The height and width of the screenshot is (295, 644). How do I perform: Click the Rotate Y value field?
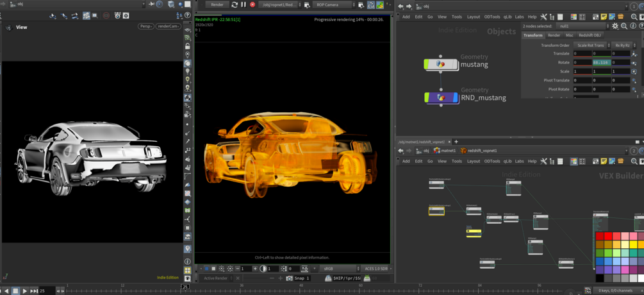tap(601, 62)
